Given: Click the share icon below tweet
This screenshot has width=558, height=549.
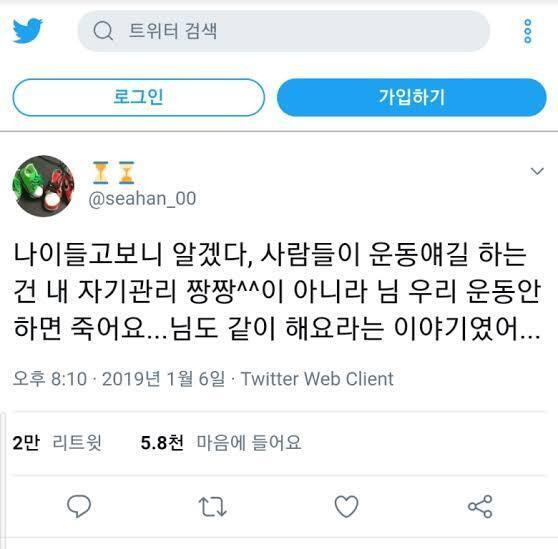Looking at the screenshot, I should point(480,506).
